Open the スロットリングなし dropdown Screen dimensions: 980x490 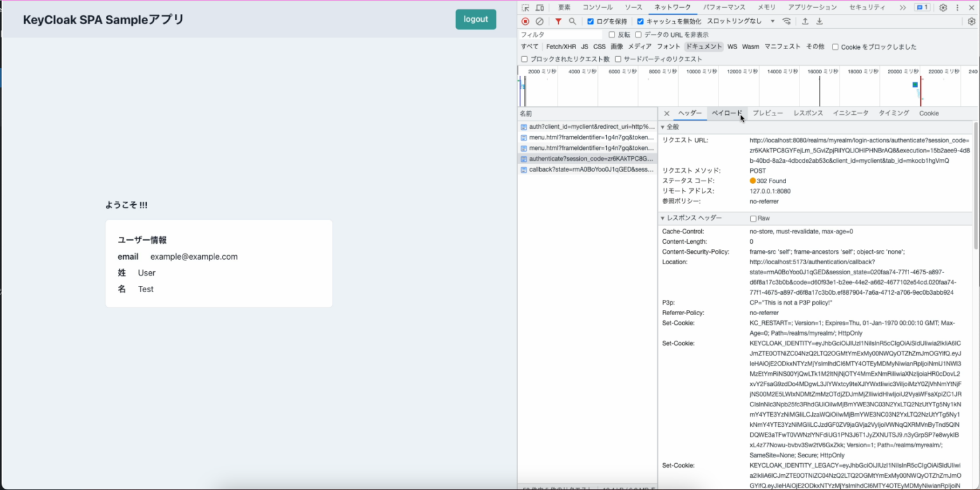tap(743, 21)
